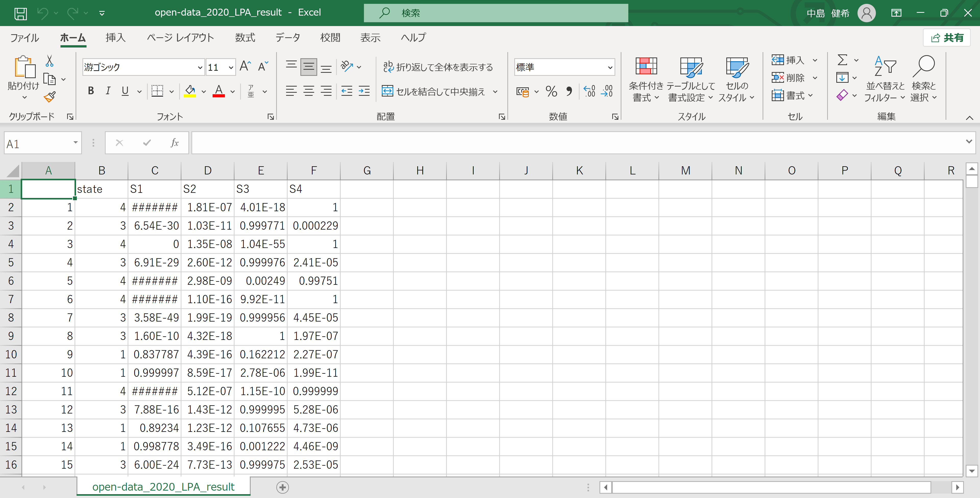Open the 挿入 ribbon tab

point(115,37)
